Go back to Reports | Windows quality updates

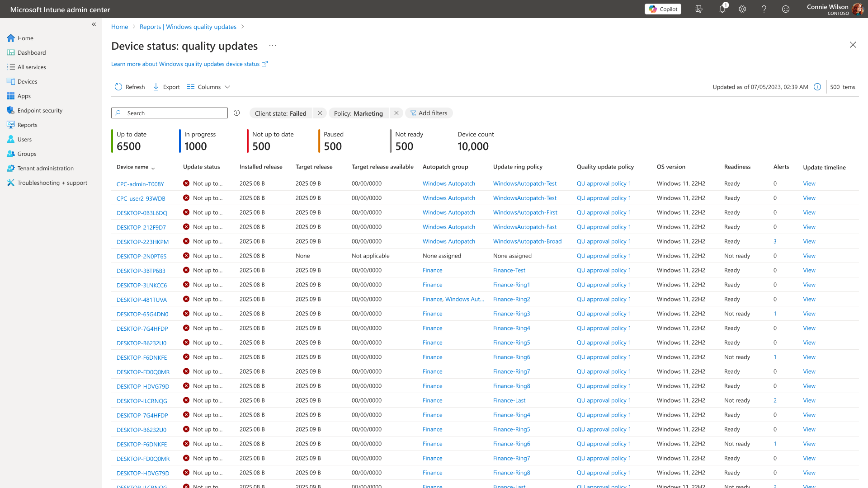pyautogui.click(x=188, y=27)
